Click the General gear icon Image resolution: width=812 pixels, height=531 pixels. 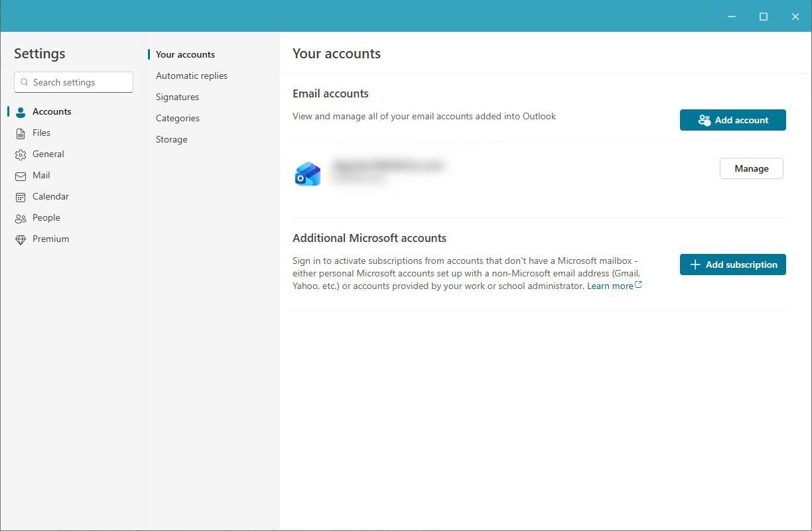(21, 154)
